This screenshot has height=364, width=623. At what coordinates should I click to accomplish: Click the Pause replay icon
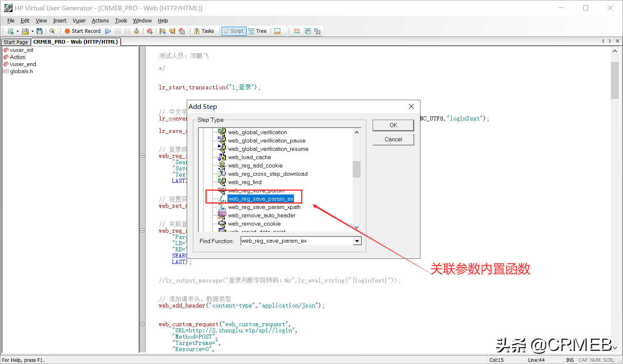click(127, 31)
